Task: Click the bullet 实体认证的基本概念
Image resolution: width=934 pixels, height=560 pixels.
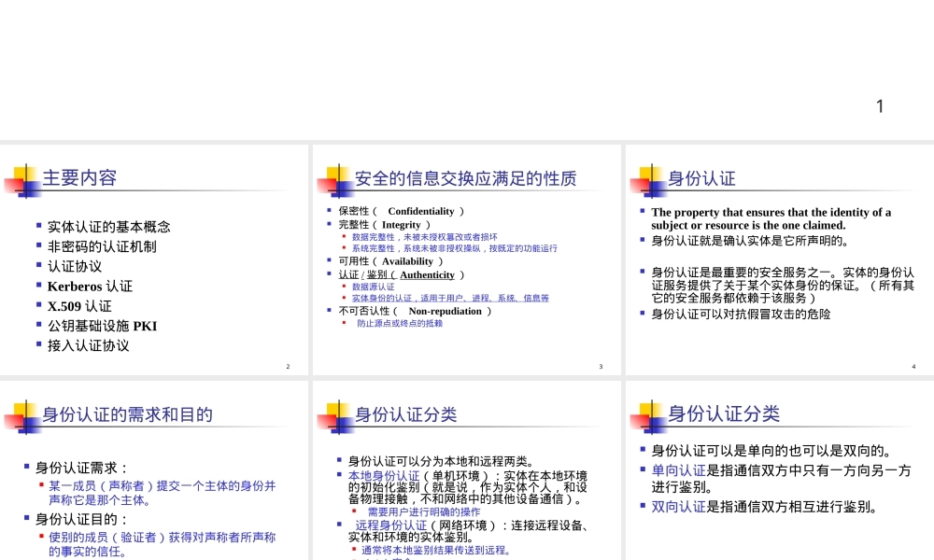Action: click(109, 227)
